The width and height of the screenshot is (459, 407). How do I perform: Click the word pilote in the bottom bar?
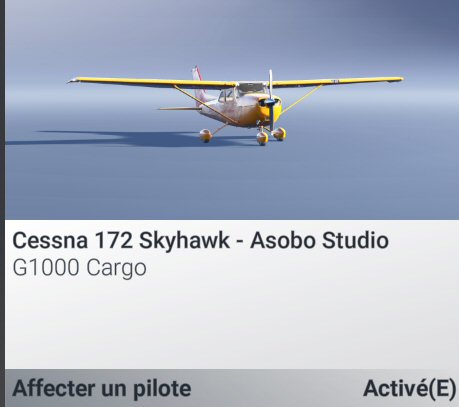[x=162, y=389]
